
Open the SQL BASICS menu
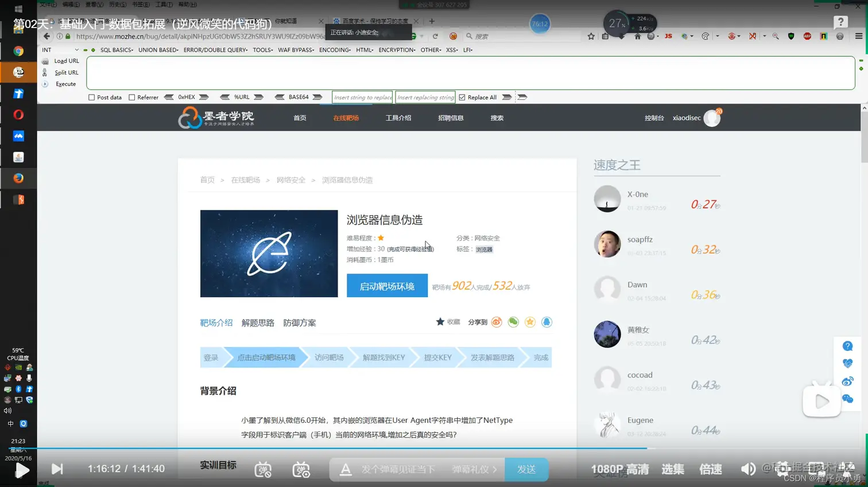[117, 50]
